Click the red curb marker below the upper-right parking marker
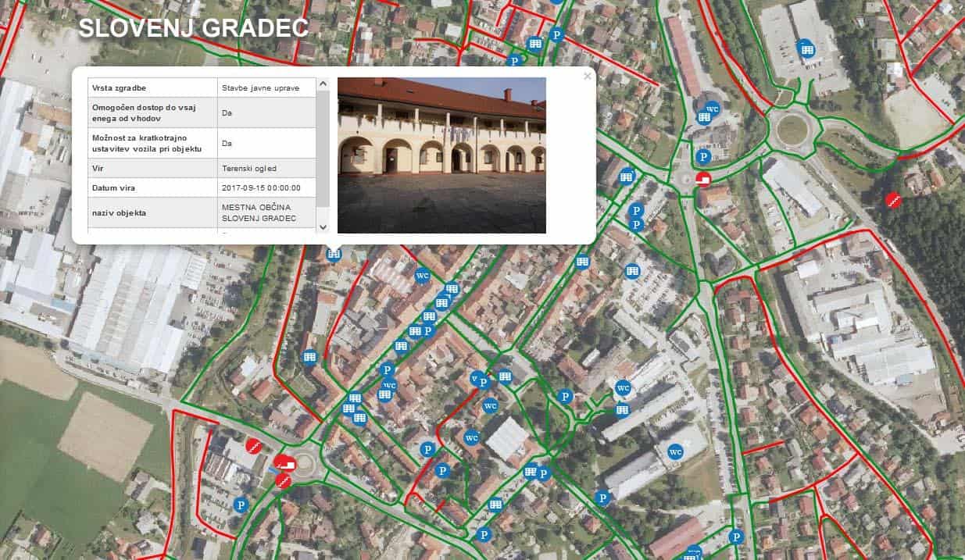 pyautogui.click(x=703, y=180)
